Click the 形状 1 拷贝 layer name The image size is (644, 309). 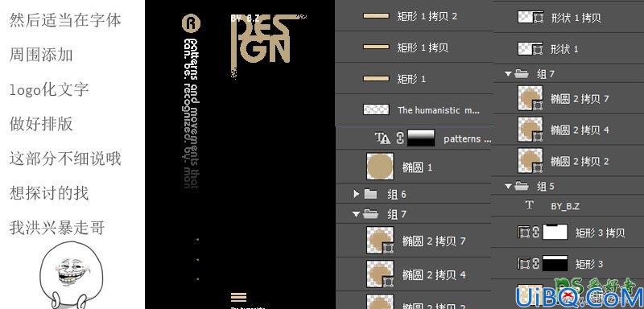point(576,18)
